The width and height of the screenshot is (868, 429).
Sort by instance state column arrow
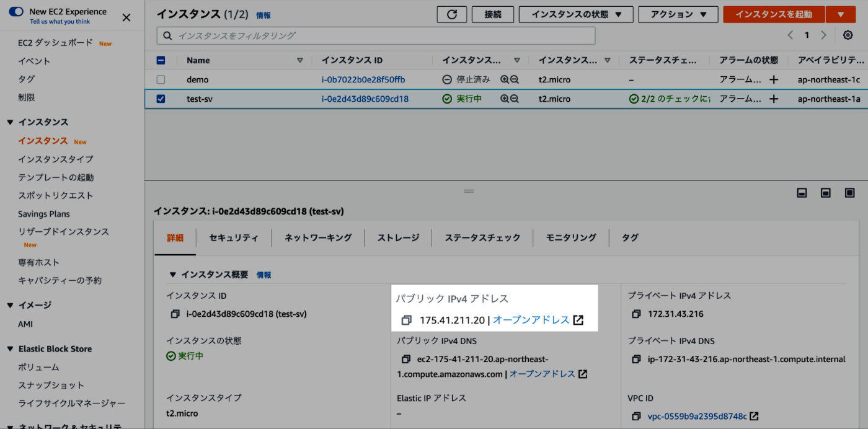(517, 60)
